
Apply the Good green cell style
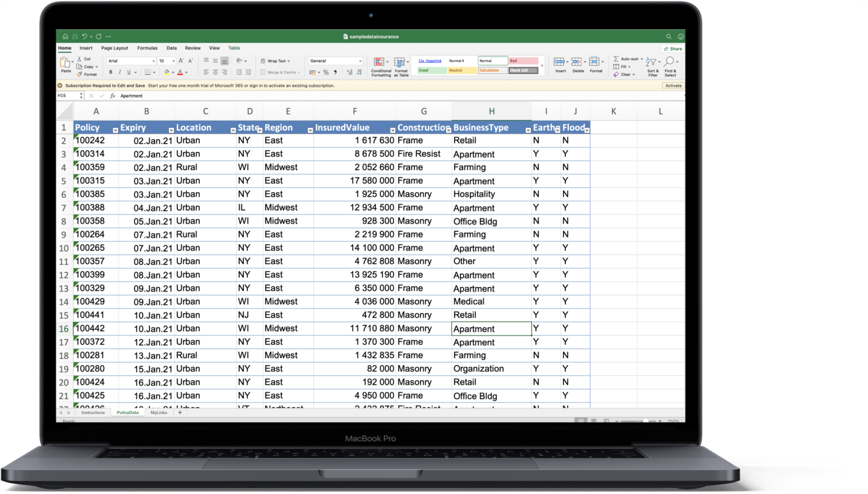[432, 70]
